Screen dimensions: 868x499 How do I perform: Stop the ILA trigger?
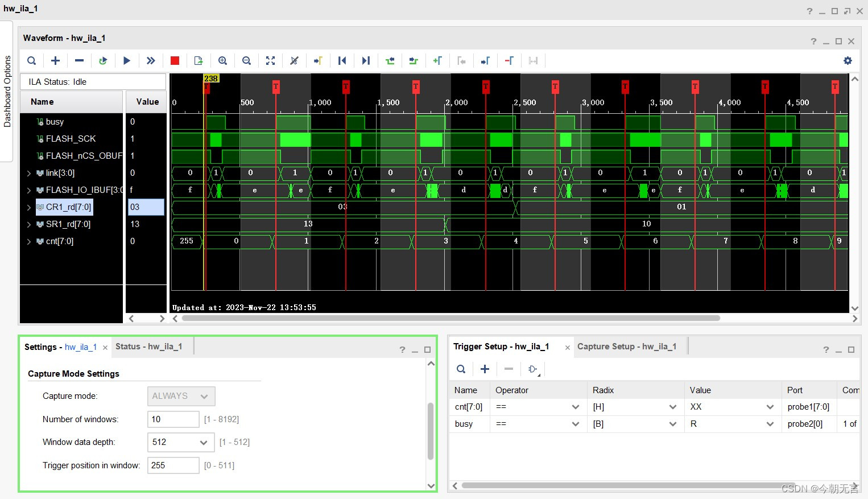(175, 61)
